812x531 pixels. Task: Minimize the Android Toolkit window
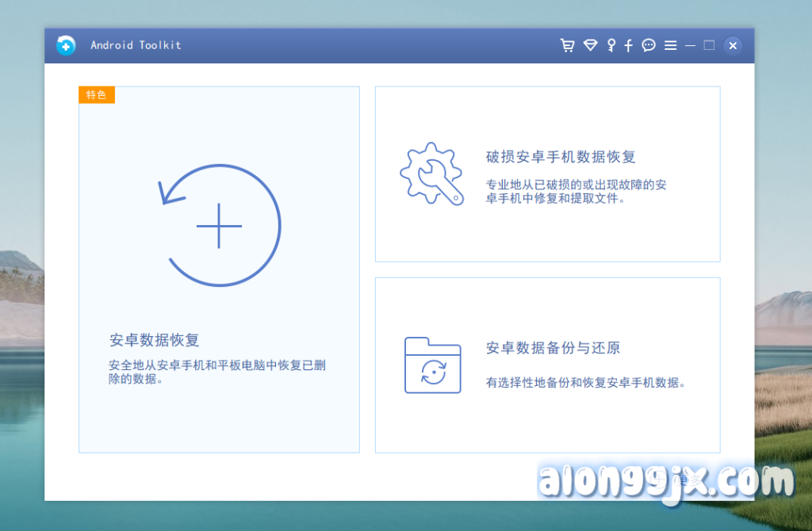pos(691,46)
